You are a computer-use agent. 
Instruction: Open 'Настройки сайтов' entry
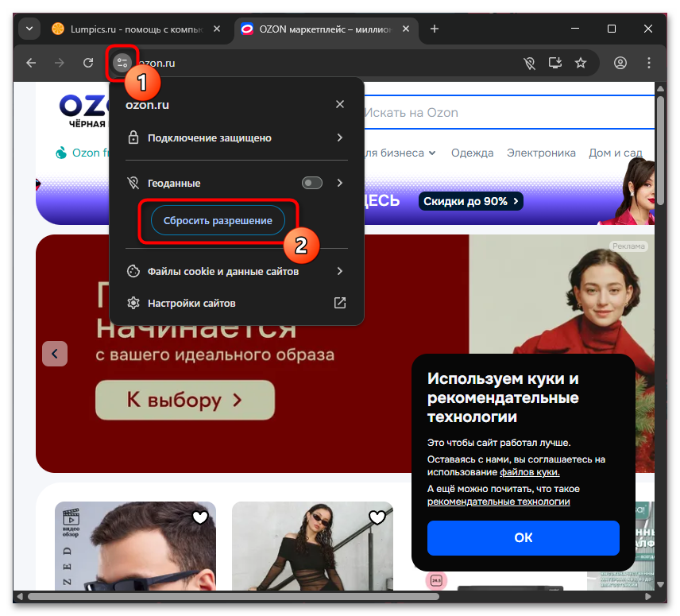[x=237, y=303]
